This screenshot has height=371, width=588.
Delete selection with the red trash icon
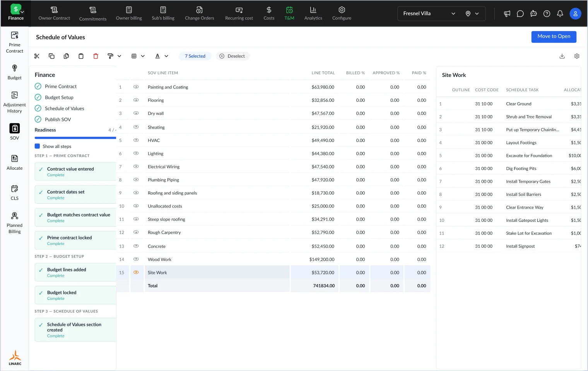96,56
